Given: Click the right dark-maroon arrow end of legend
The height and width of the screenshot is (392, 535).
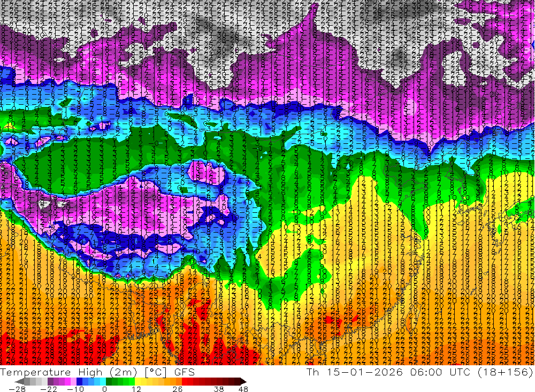Looking at the screenshot, I should pos(243,381).
